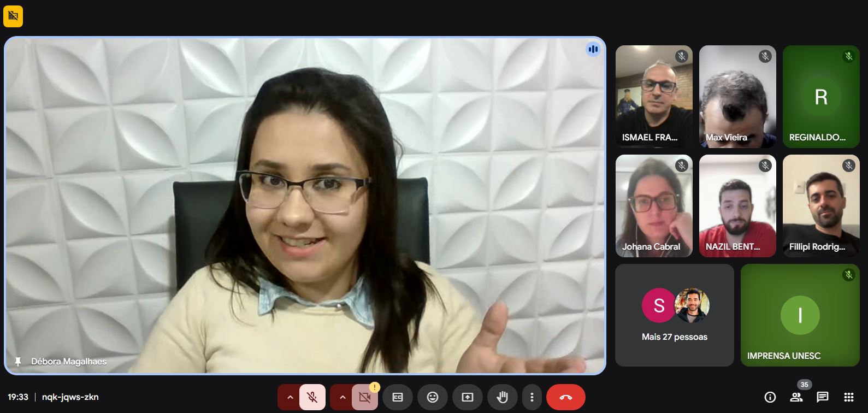Click the pin icon beside Débora Magalhaes
Screen dimensions: 868x413
(18, 362)
